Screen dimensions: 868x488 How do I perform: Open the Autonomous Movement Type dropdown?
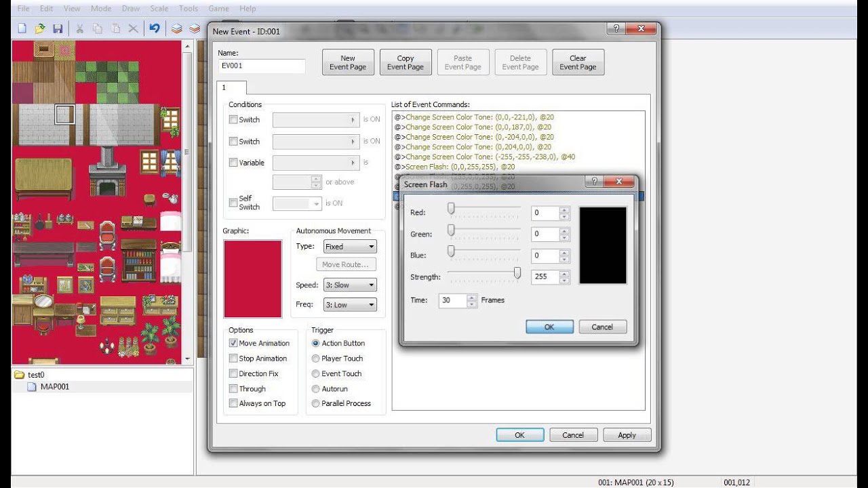pos(350,247)
